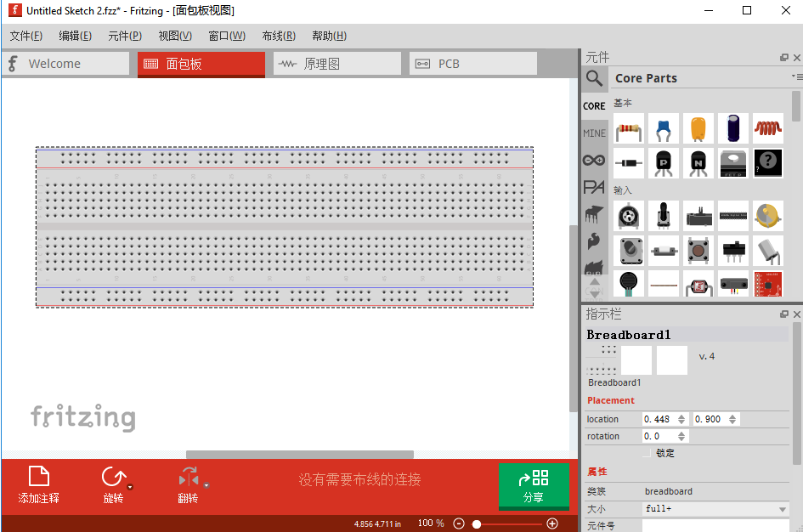Click the X location stepper arrows
Image resolution: width=803 pixels, height=532 pixels.
tap(681, 419)
